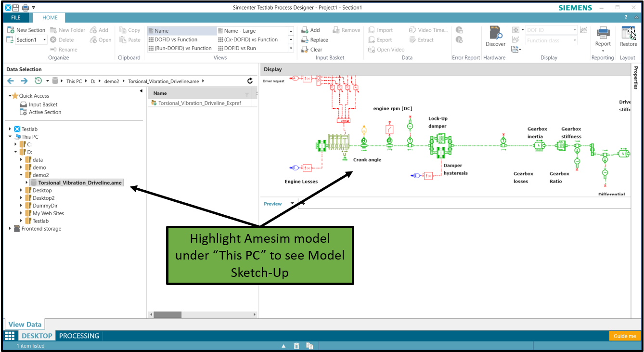Expand the Testlab root tree node

pos(10,129)
